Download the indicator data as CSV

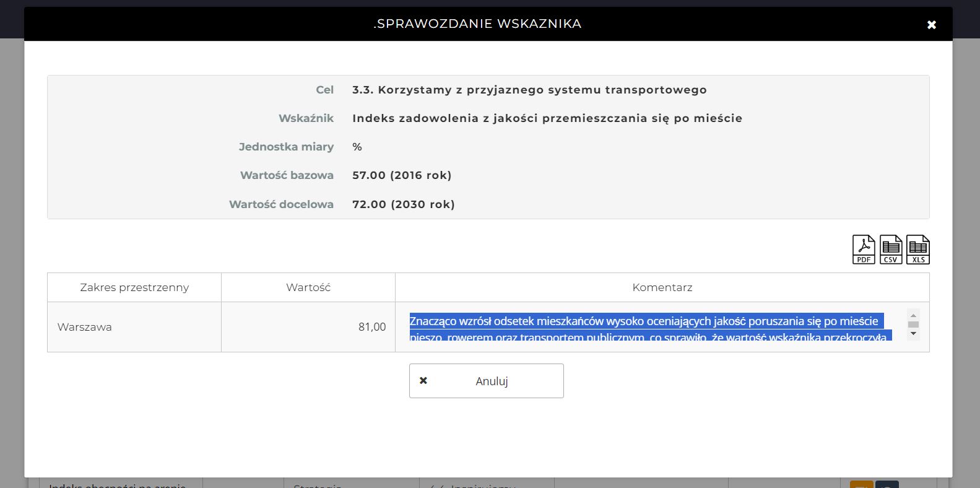click(x=891, y=250)
